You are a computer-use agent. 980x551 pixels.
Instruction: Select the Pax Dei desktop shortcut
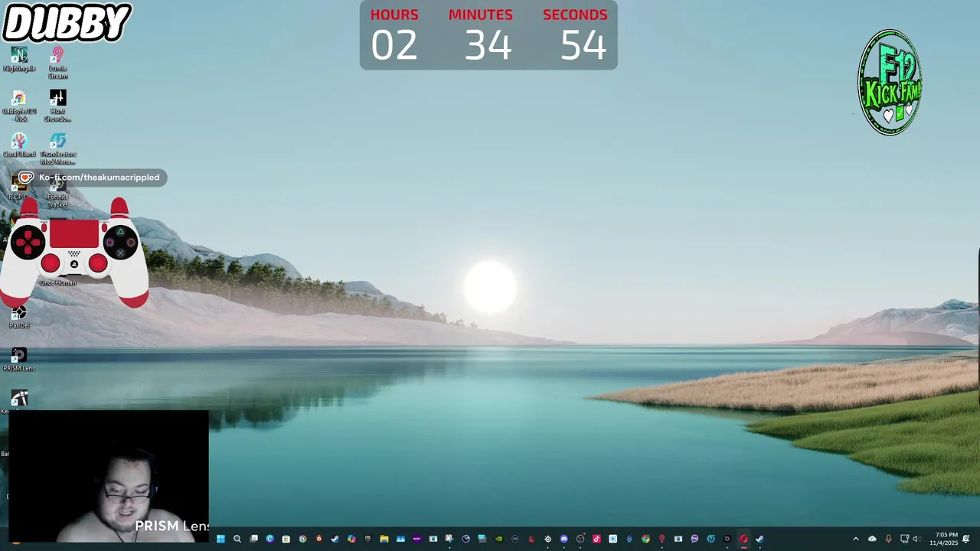pyautogui.click(x=19, y=317)
